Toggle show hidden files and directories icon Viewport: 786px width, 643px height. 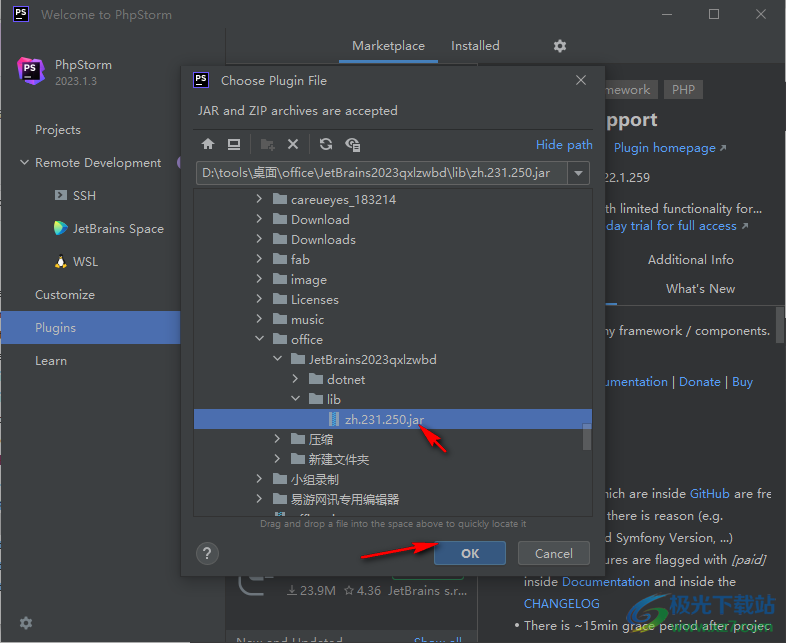(x=353, y=145)
